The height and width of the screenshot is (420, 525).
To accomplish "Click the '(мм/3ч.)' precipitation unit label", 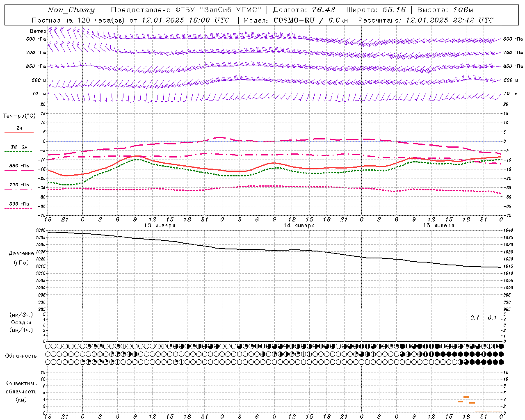I will point(21,315).
